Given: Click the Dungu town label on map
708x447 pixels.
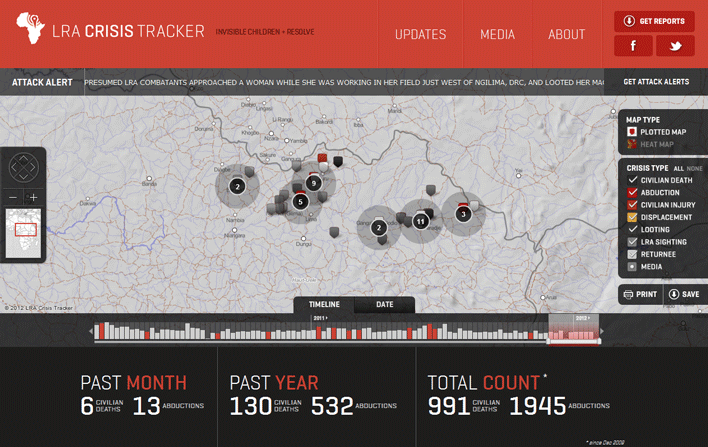Looking at the screenshot, I should (x=303, y=244).
